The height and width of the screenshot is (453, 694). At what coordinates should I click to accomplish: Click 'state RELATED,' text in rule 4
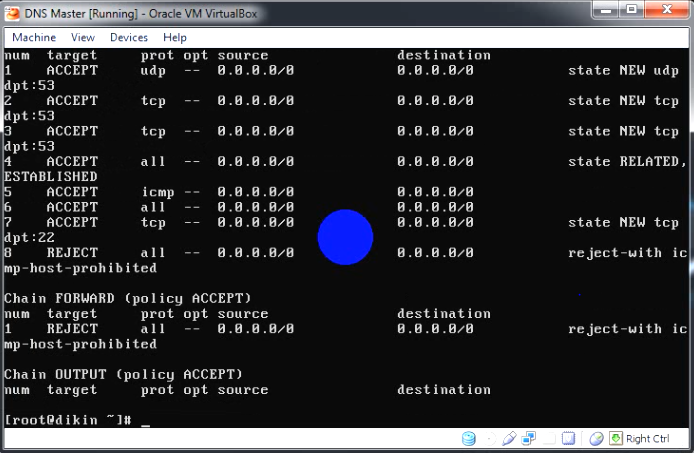(x=628, y=161)
